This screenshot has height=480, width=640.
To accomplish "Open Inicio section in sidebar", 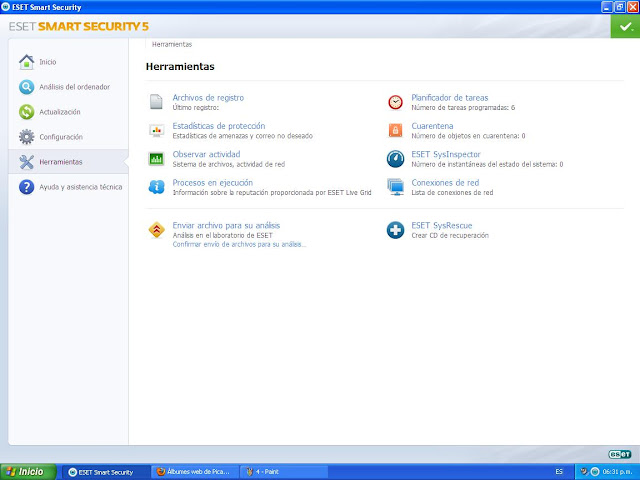I will click(x=47, y=62).
